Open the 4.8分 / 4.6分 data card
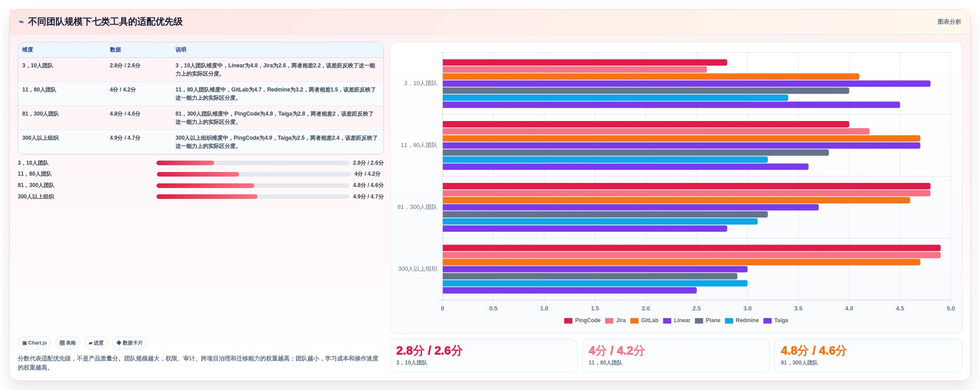980x390 pixels. [868, 355]
